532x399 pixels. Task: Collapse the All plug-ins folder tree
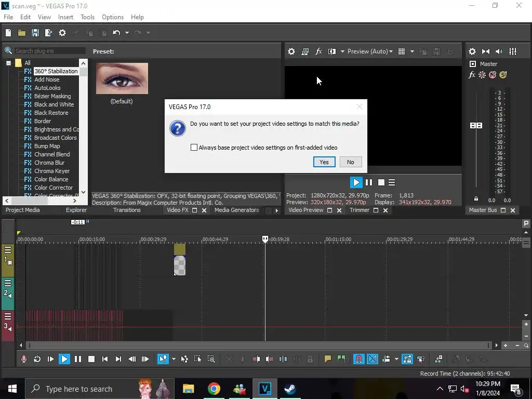(x=8, y=63)
